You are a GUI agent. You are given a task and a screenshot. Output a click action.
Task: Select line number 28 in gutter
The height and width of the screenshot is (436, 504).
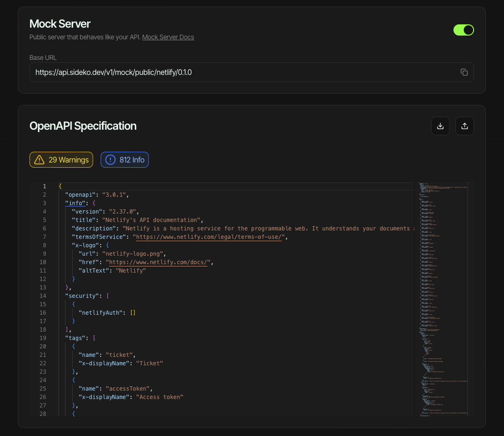pos(43,414)
